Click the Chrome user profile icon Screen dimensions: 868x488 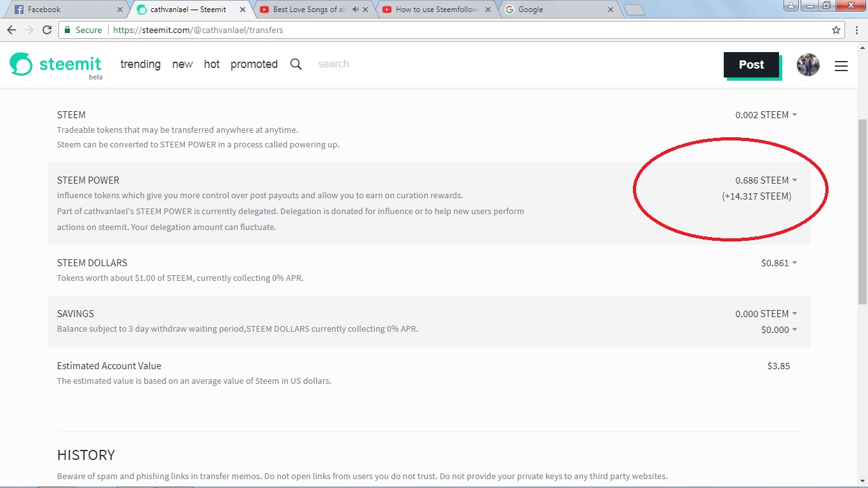coord(790,6)
